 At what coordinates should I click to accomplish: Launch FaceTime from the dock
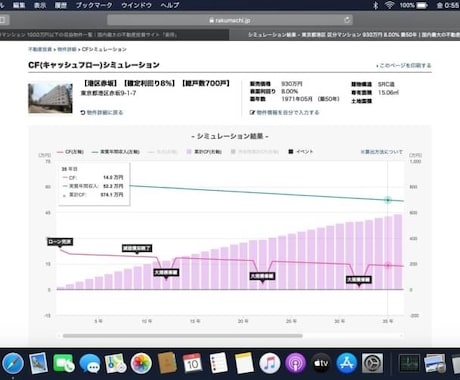click(x=64, y=363)
